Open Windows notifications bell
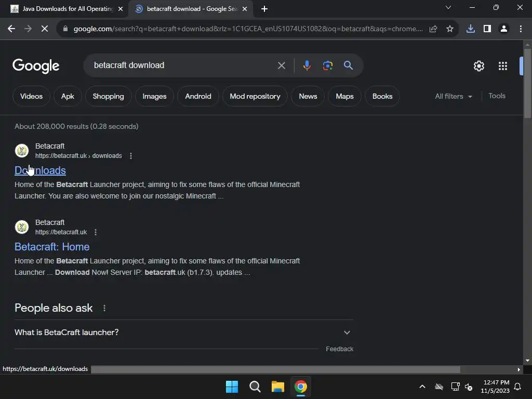Screen dimensions: 532x399 pos(518,387)
